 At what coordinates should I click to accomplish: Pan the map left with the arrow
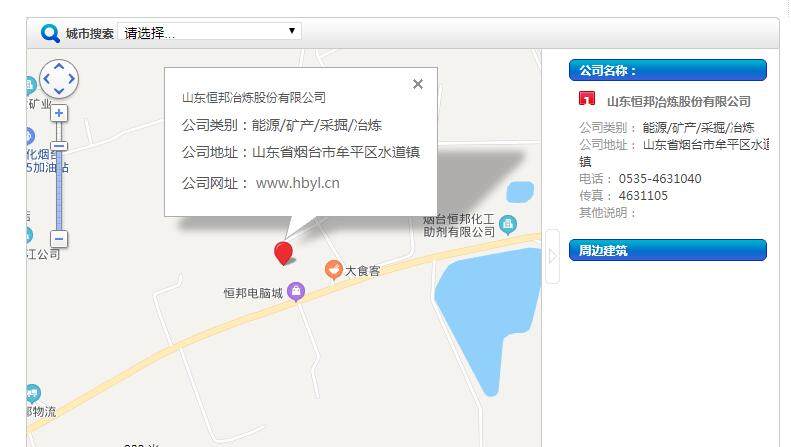tap(46, 79)
